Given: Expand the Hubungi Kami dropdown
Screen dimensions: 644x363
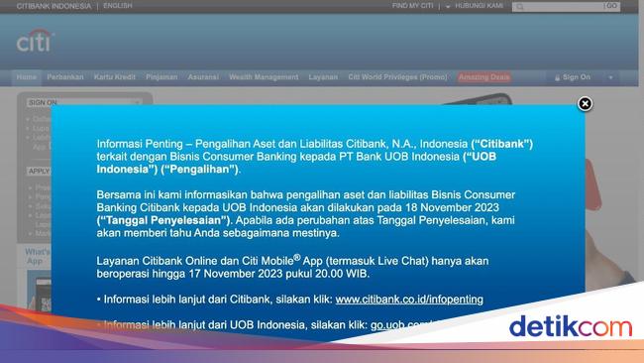Looking at the screenshot, I should coord(475,6).
